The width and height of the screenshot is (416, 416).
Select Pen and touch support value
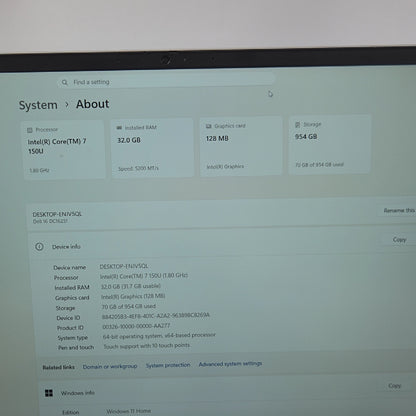147,346
